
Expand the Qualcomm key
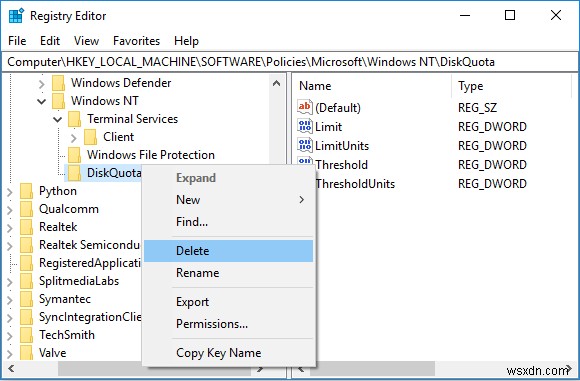pos(10,210)
